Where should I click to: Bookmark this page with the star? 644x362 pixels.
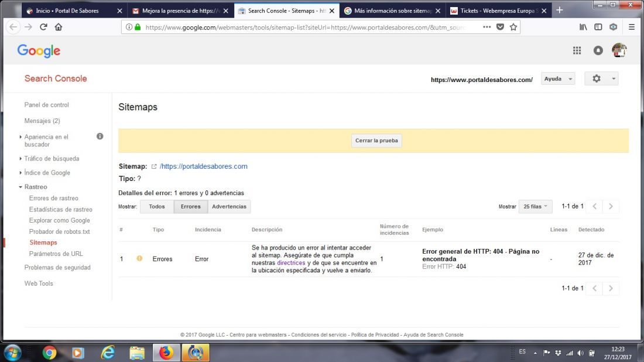click(513, 27)
